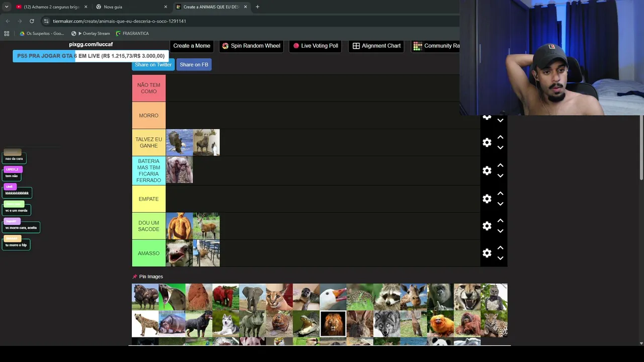Move BATERIA MAS TBM tier up
Viewport: 644px width, 362px height.
point(500,165)
